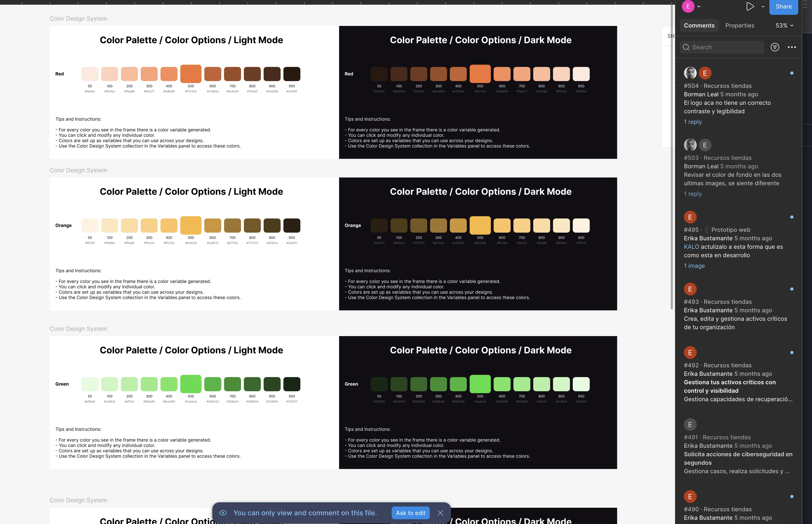Click the pink user avatar E in toolbar

pyautogui.click(x=688, y=6)
